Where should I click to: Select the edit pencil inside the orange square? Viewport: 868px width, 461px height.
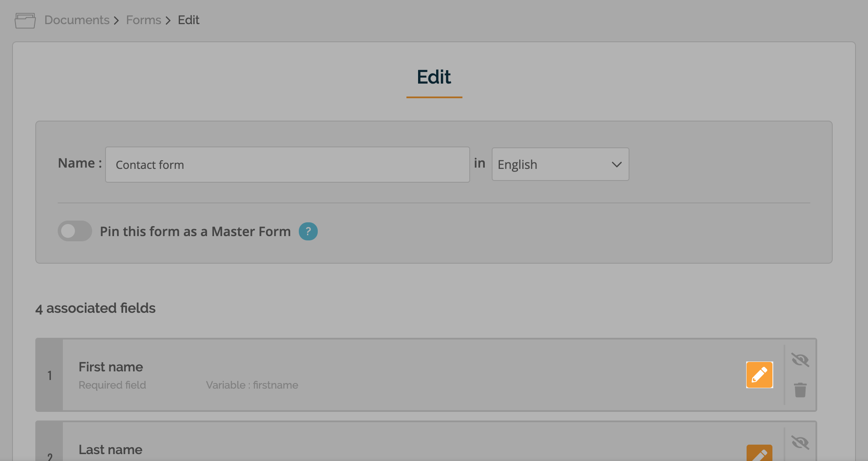point(759,375)
